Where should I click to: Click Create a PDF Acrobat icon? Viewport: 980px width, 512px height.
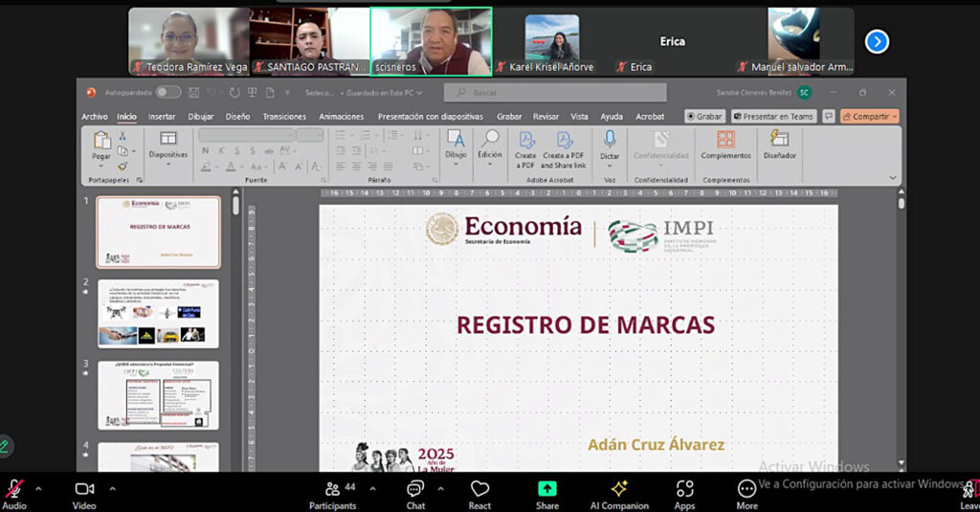[x=526, y=140]
